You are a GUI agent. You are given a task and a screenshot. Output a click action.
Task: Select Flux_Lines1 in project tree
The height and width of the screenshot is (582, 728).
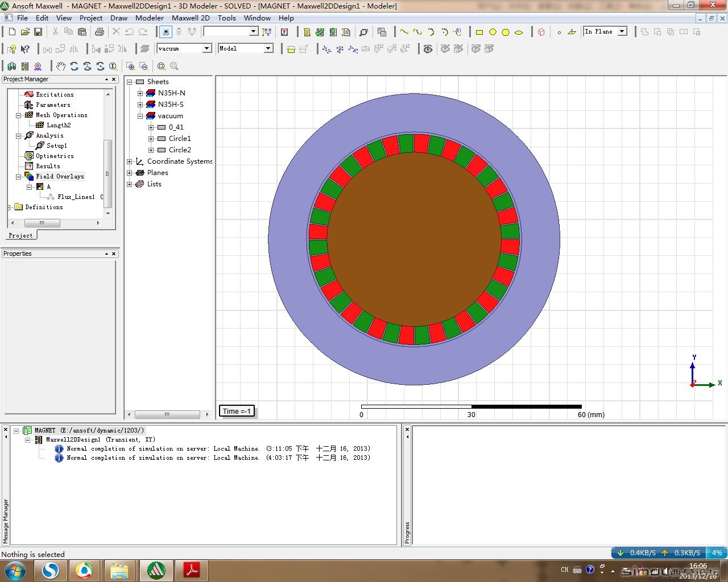coord(76,197)
